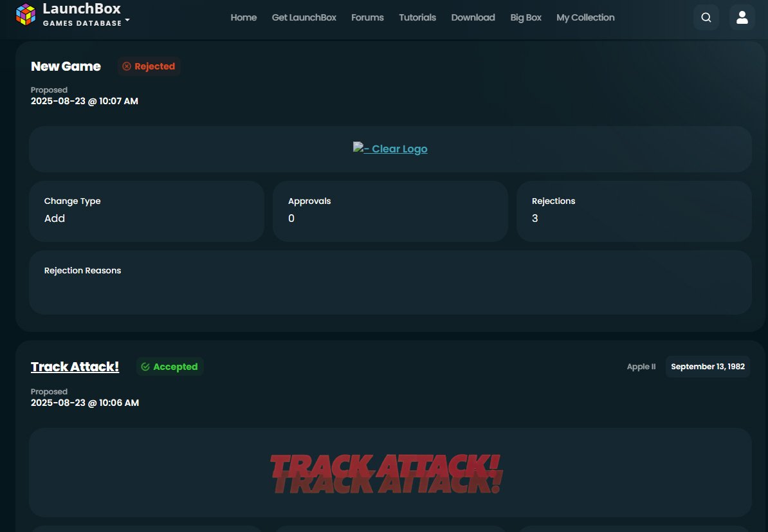Screen dimensions: 768x532
Task: Navigate to Tutorials in the top menu
Action: point(417,17)
